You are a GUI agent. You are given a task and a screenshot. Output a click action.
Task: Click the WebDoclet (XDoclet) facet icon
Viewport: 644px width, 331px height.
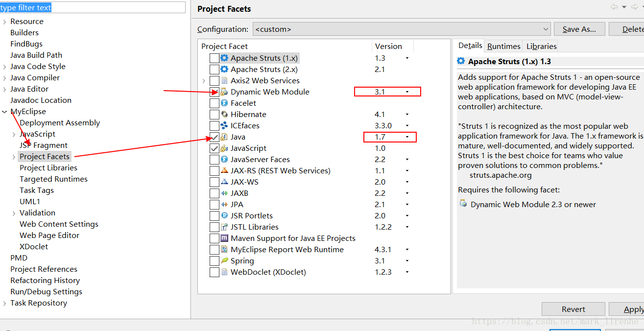(224, 272)
